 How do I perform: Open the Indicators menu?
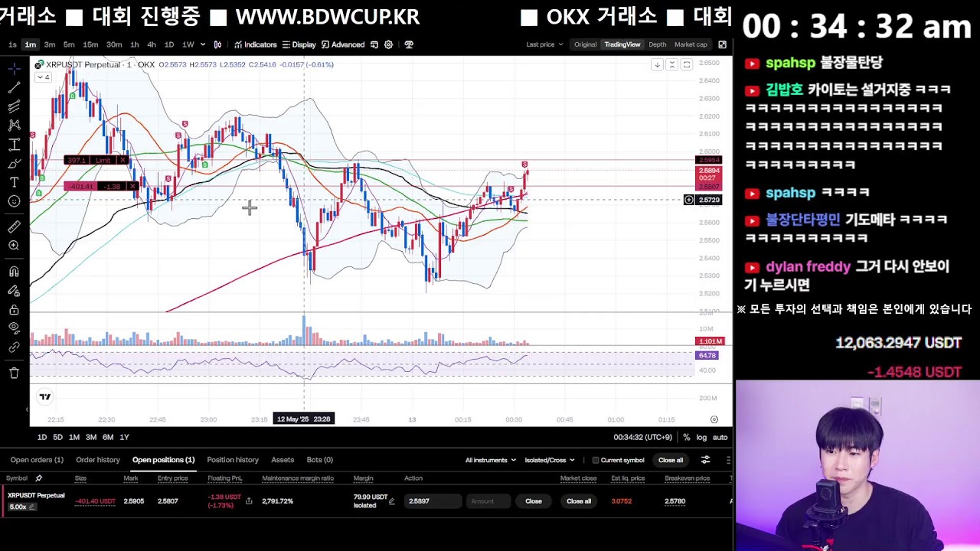(x=256, y=44)
